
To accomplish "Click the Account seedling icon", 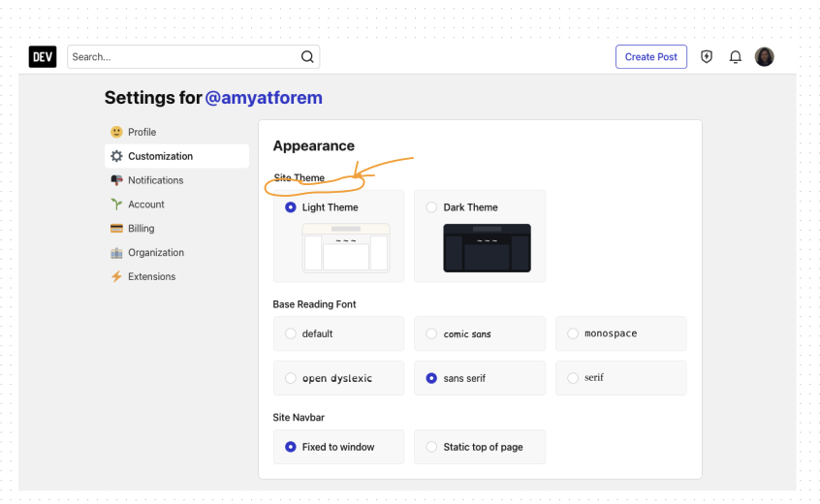I will [116, 204].
